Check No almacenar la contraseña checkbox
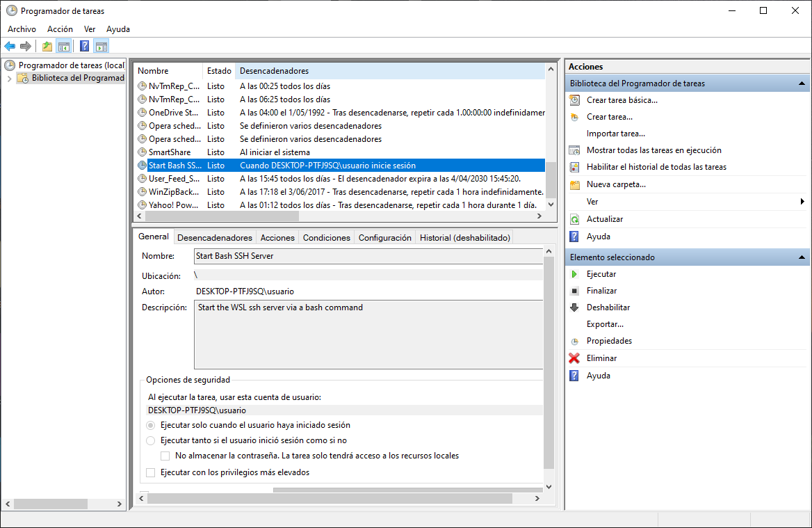This screenshot has height=528, width=812. pos(165,456)
